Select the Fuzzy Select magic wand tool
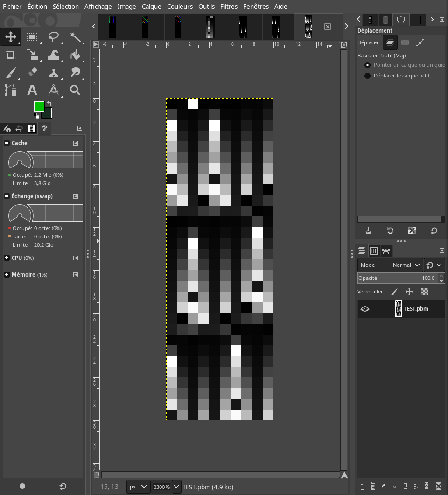Screen dimensions: 448x495 coord(75,37)
